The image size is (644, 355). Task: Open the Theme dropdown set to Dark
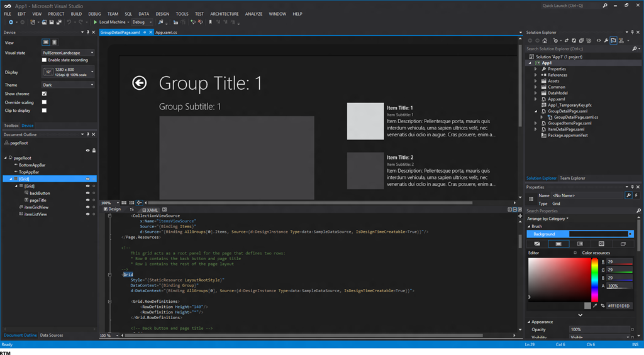click(x=68, y=85)
